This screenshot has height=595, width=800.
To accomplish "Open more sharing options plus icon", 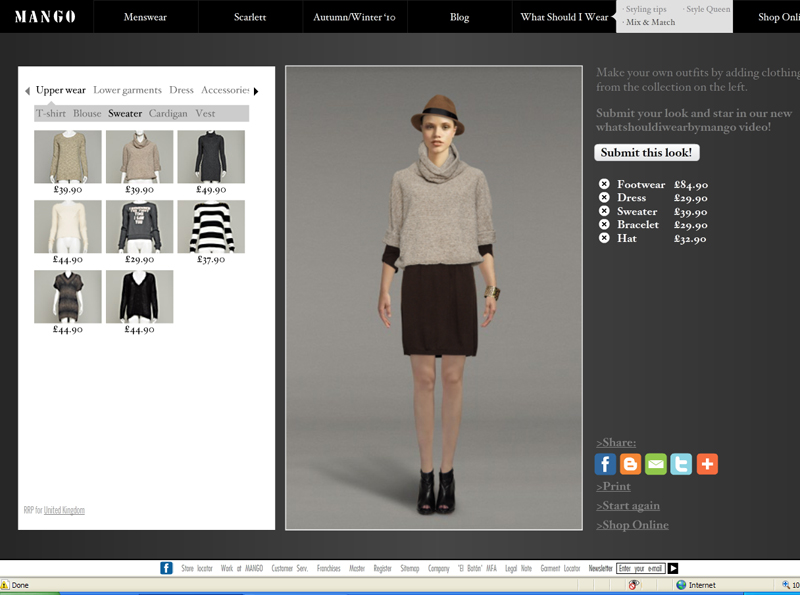I will 707,464.
